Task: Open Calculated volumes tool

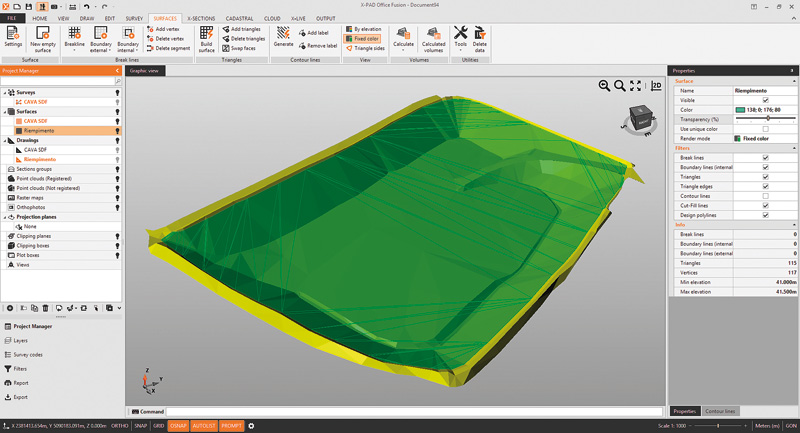Action: point(433,38)
